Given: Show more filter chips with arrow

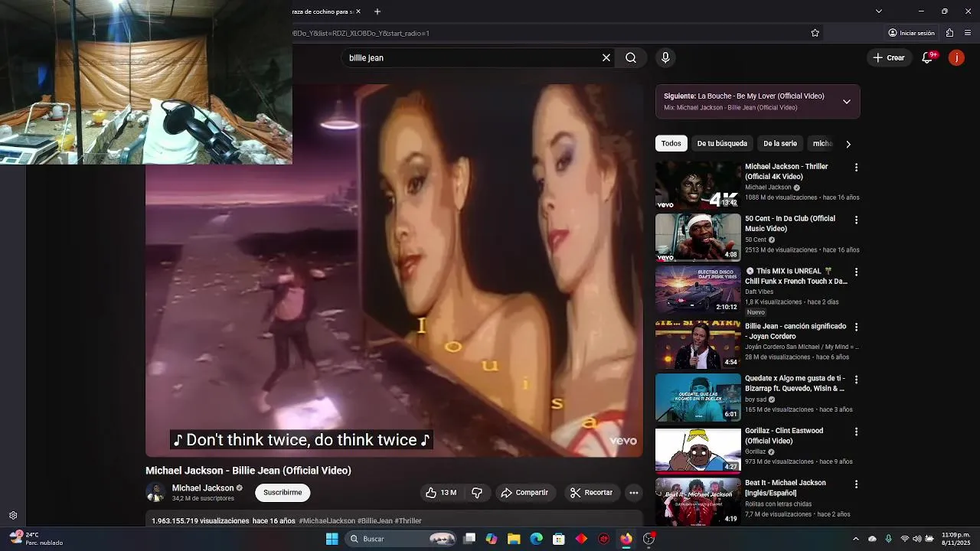Looking at the screenshot, I should click(x=848, y=144).
